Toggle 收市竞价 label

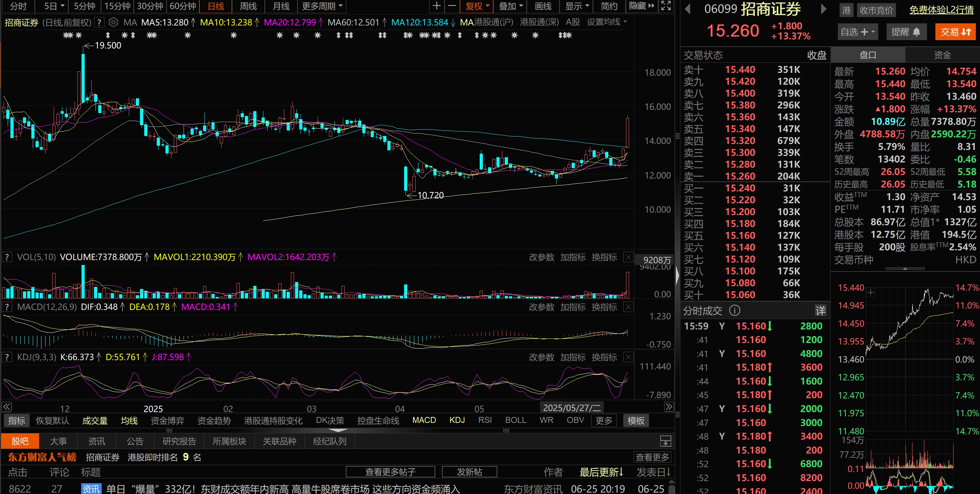pos(876,10)
